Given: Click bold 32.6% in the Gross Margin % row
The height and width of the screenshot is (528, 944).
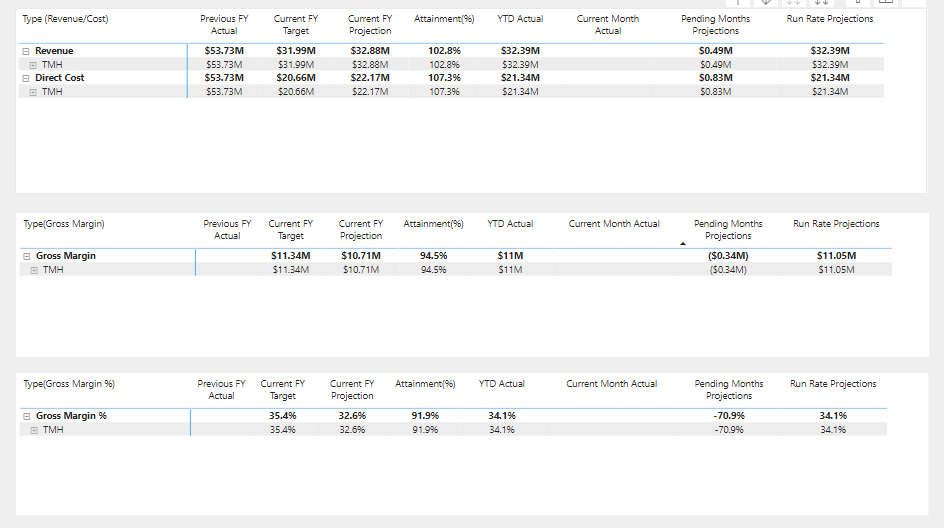Looking at the screenshot, I should pos(352,416).
